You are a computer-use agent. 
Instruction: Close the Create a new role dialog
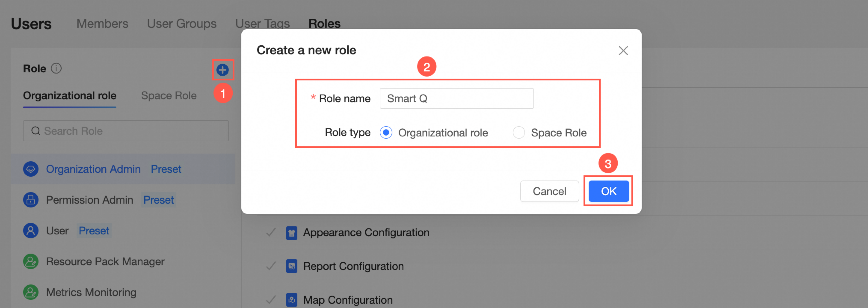(x=623, y=50)
